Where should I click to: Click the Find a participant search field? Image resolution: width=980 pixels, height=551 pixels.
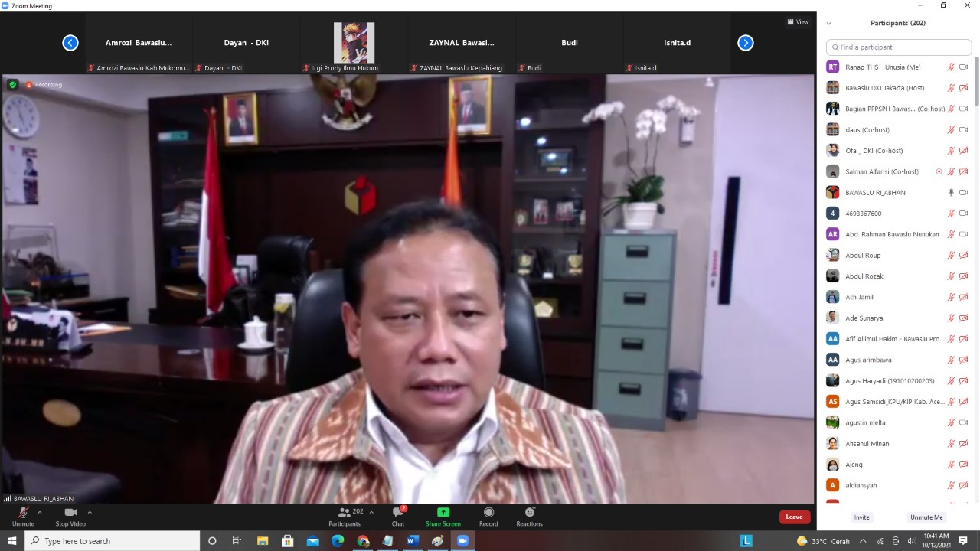pos(899,47)
